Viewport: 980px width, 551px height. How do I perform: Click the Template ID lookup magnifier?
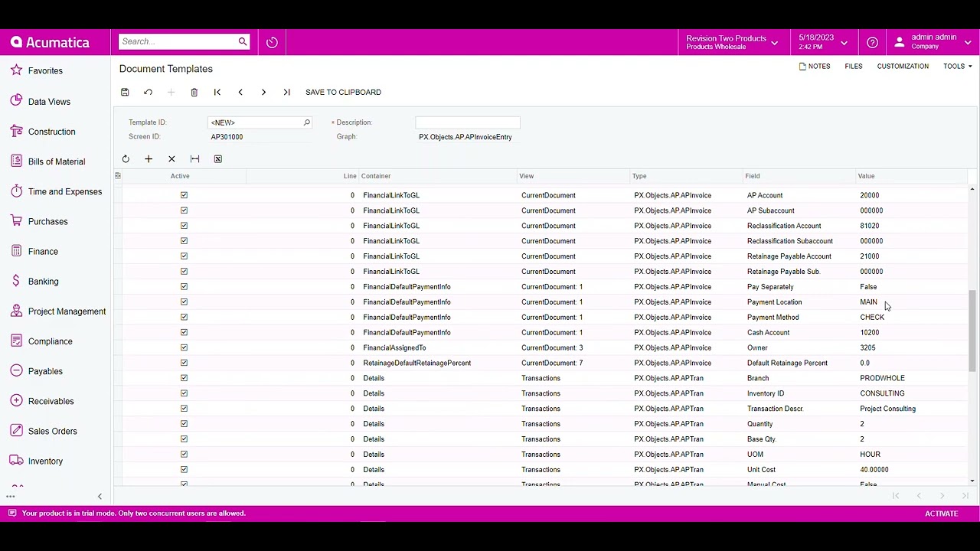click(x=306, y=122)
